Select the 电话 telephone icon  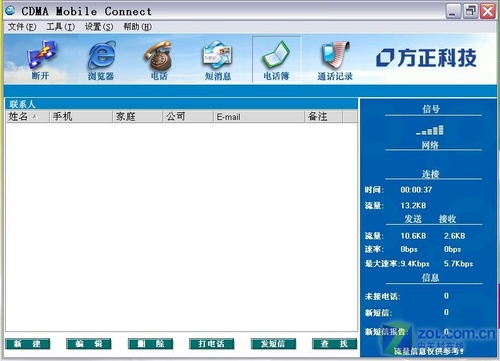click(159, 60)
